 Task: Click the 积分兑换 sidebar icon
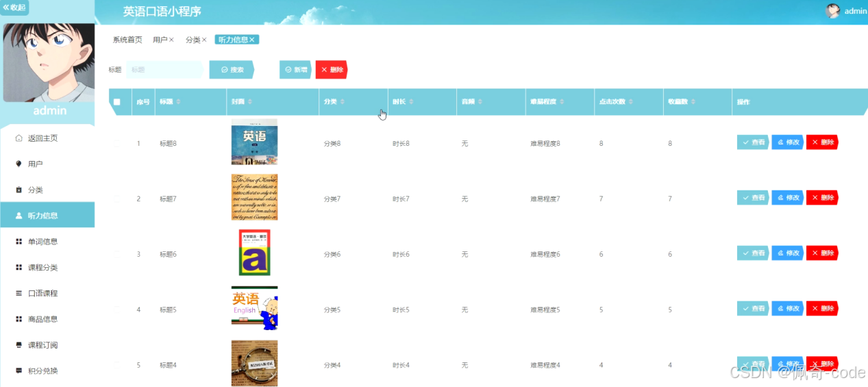click(19, 371)
